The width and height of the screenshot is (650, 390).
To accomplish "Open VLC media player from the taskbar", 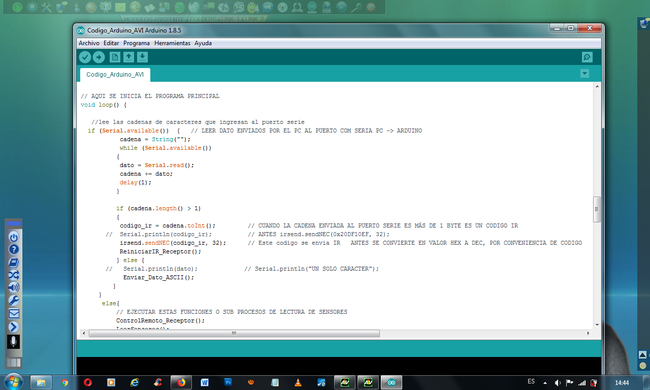I will [x=298, y=383].
